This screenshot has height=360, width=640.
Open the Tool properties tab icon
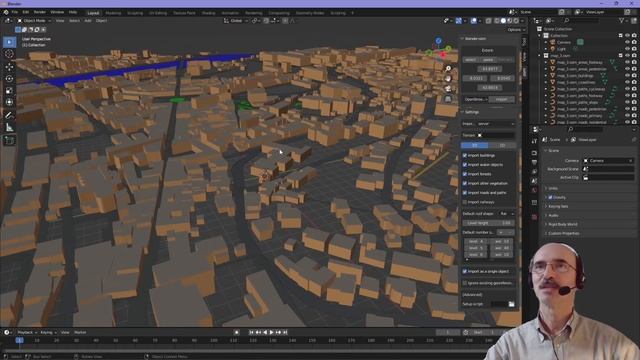click(x=534, y=141)
